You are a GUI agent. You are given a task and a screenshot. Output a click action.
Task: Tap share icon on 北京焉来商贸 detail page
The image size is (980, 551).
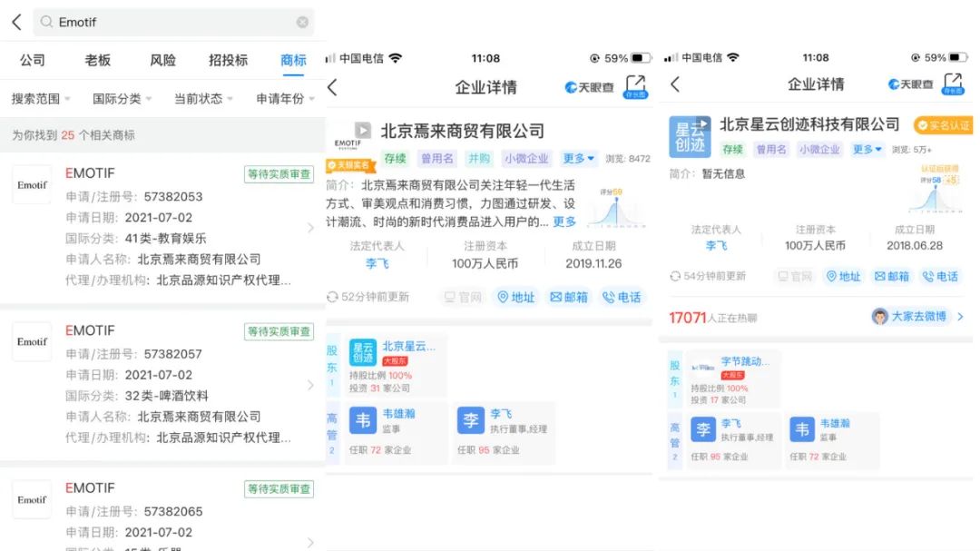(635, 85)
